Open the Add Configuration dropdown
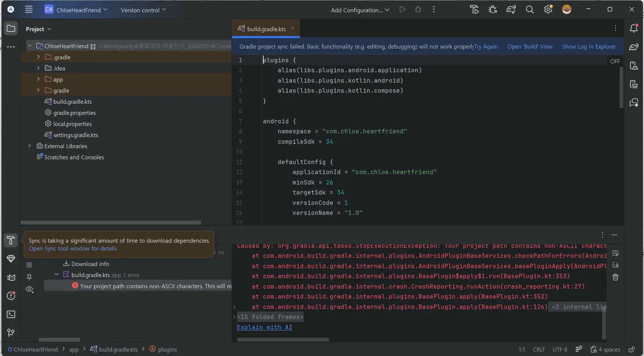This screenshot has width=644, height=356. point(360,10)
